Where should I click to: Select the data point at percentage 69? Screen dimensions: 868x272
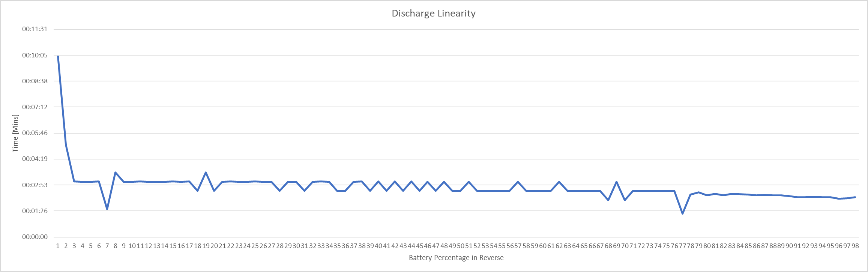point(617,182)
